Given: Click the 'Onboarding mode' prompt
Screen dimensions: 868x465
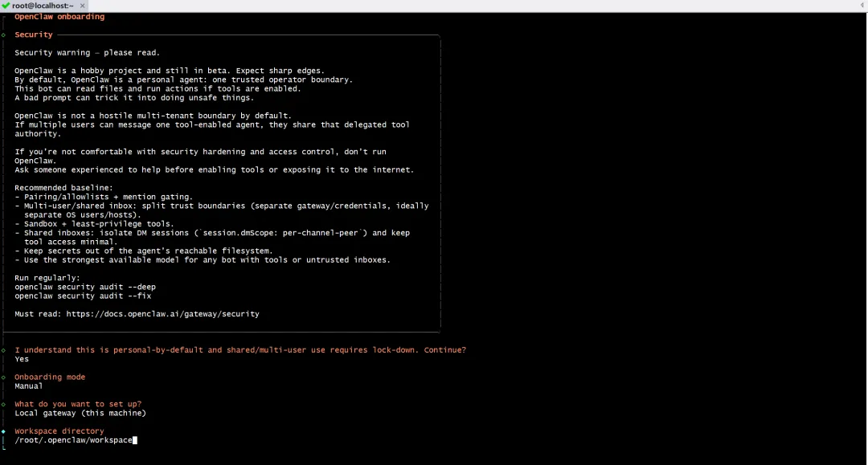Looking at the screenshot, I should click(50, 377).
